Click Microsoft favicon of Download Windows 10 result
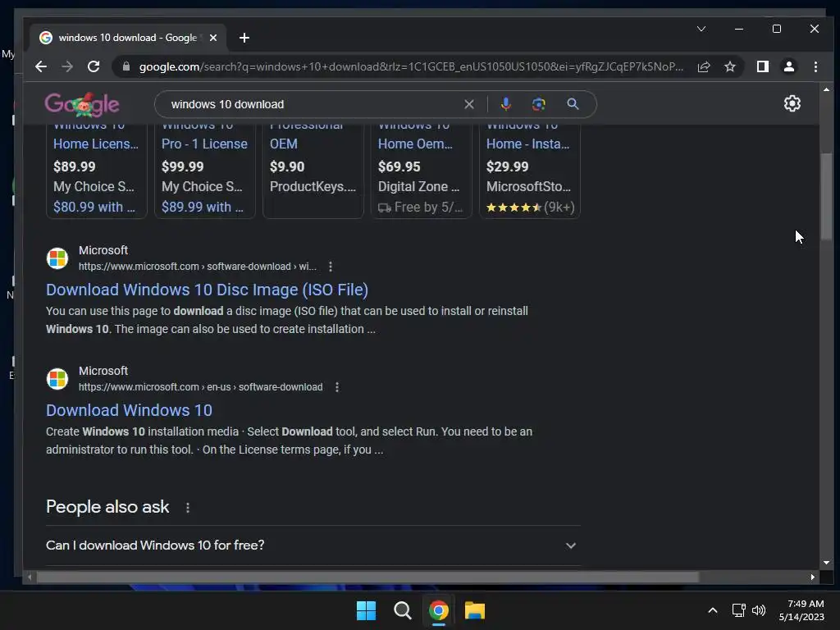This screenshot has width=840, height=630. pos(57,379)
